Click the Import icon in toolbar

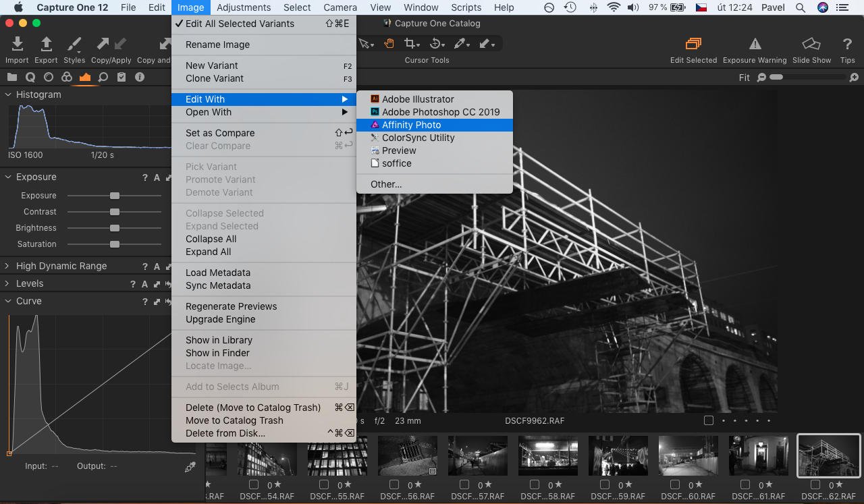point(18,45)
